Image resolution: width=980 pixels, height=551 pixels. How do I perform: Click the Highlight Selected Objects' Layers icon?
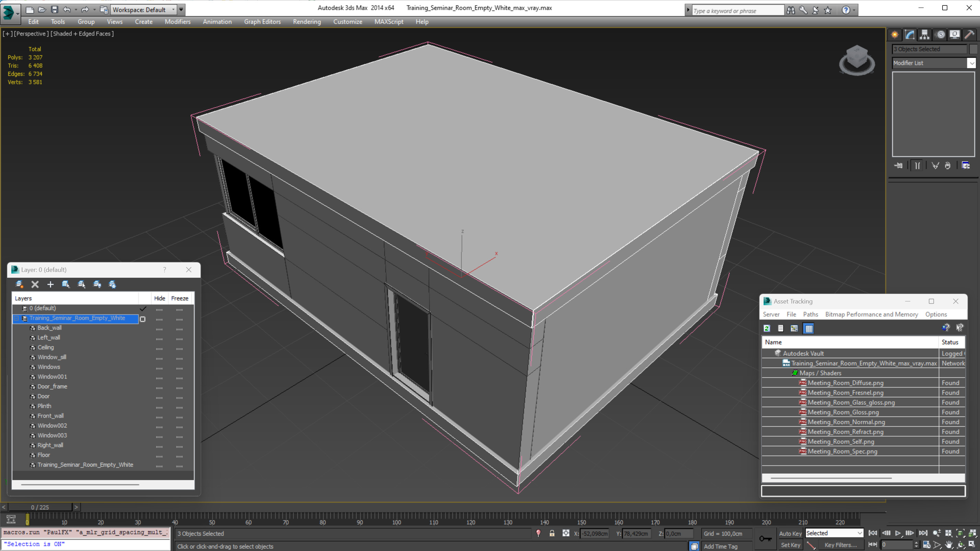[81, 284]
